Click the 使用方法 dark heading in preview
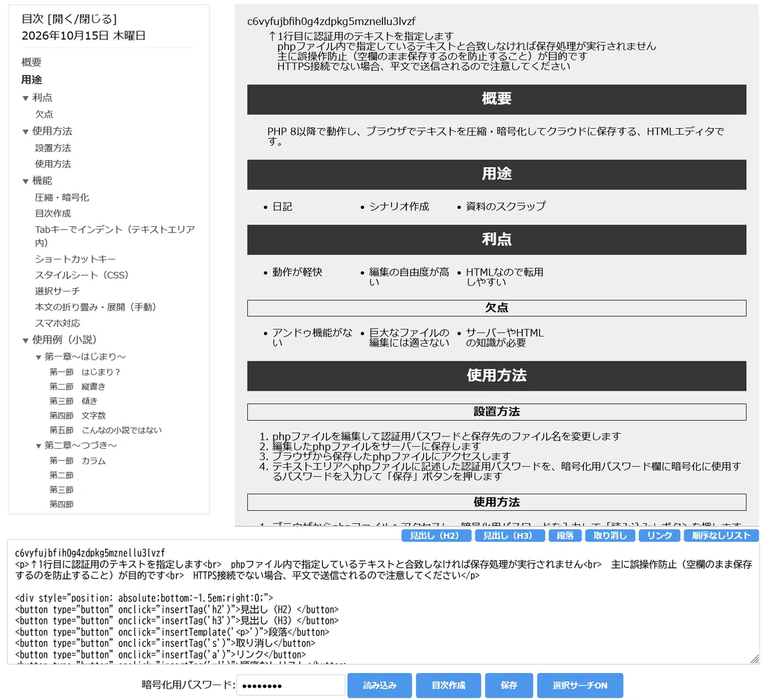 pyautogui.click(x=497, y=376)
